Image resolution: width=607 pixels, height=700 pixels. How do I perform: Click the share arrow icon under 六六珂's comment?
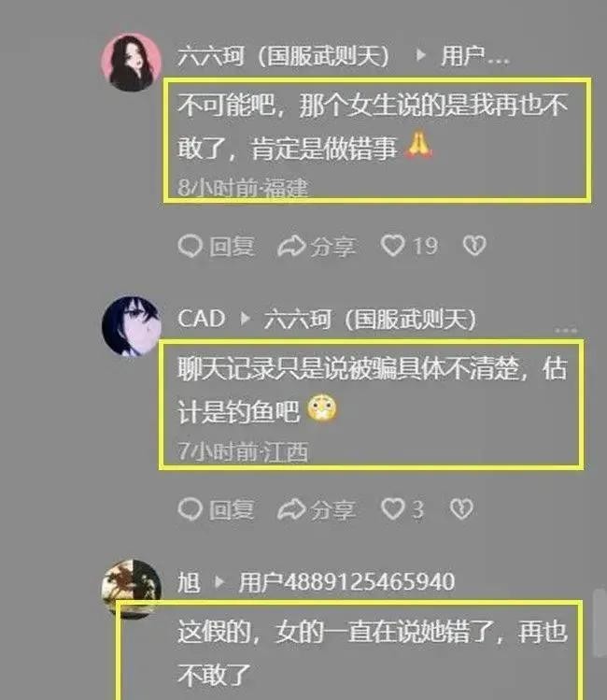tap(291, 246)
